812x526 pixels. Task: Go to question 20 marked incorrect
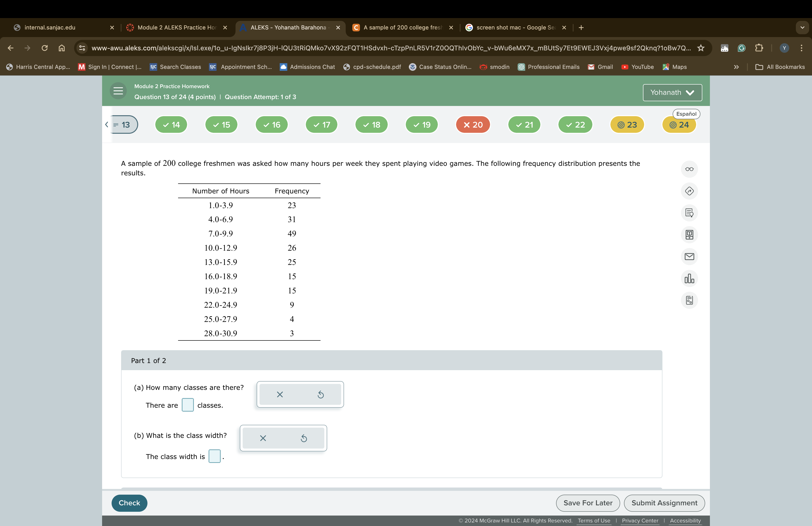(x=473, y=125)
